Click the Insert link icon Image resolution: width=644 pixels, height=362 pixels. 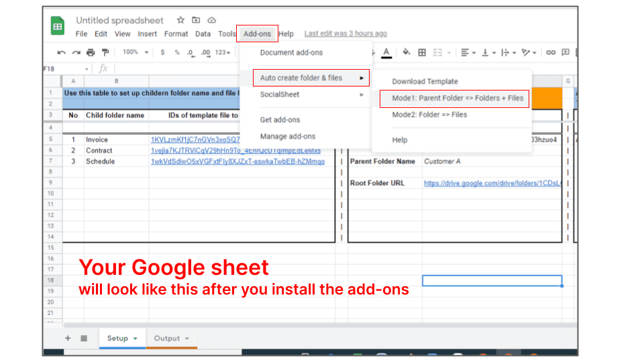click(x=551, y=52)
